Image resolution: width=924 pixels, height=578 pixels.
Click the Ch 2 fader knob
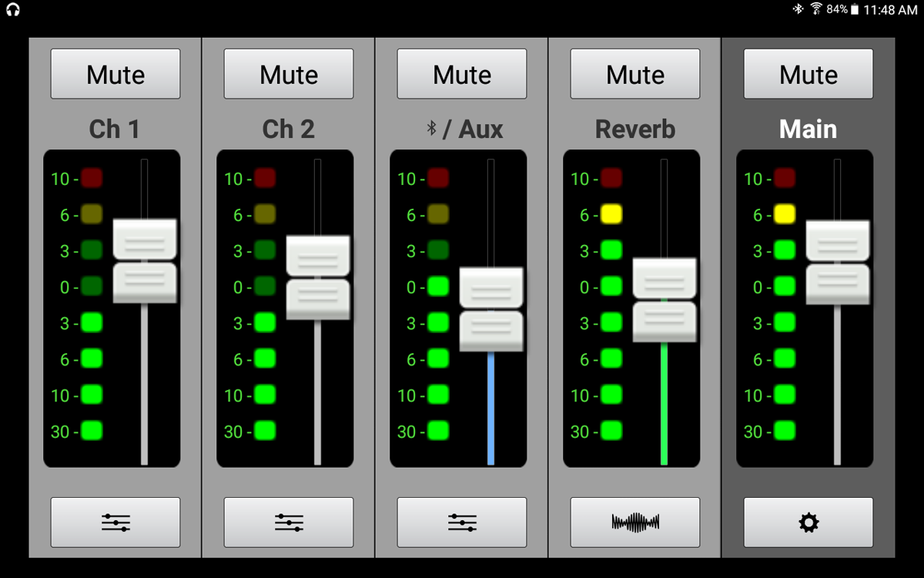318,277
